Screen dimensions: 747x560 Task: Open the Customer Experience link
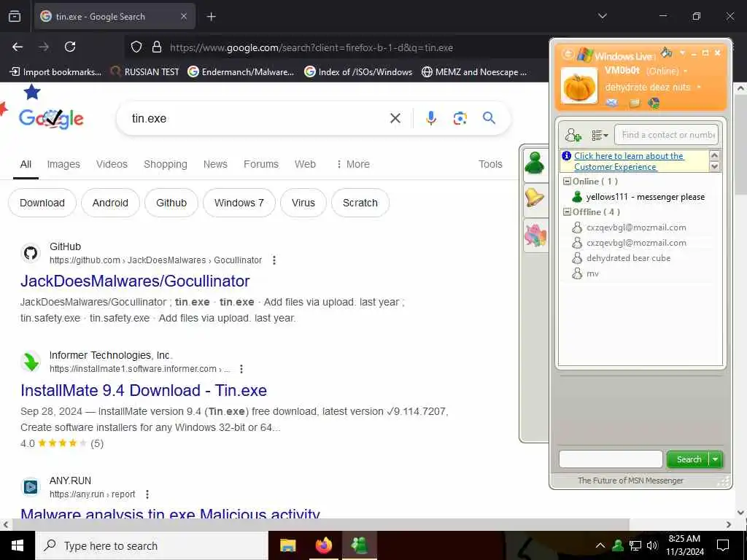point(628,161)
